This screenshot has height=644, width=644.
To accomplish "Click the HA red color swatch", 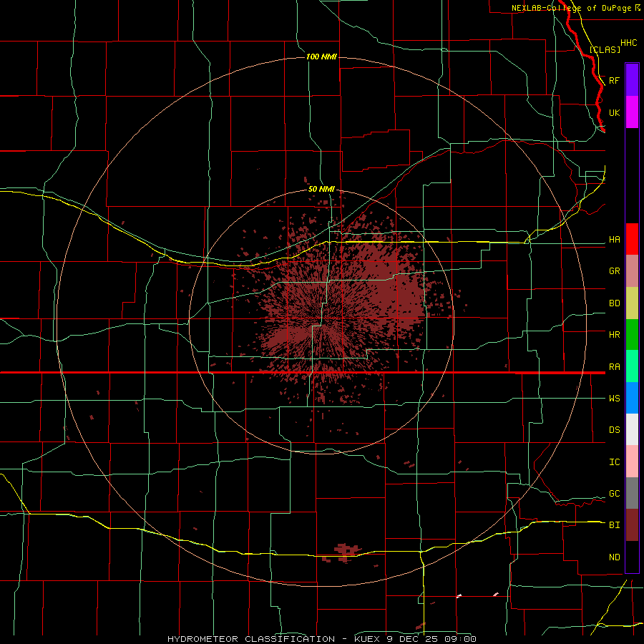I will (632, 239).
